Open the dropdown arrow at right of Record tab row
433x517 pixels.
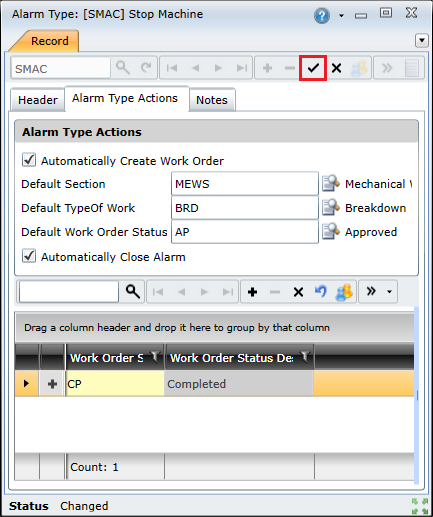coord(422,41)
